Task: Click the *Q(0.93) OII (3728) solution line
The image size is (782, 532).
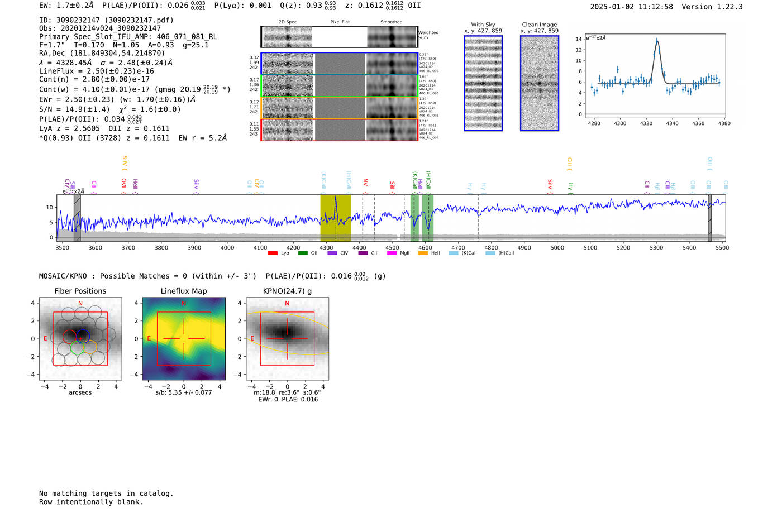Action: [x=133, y=138]
